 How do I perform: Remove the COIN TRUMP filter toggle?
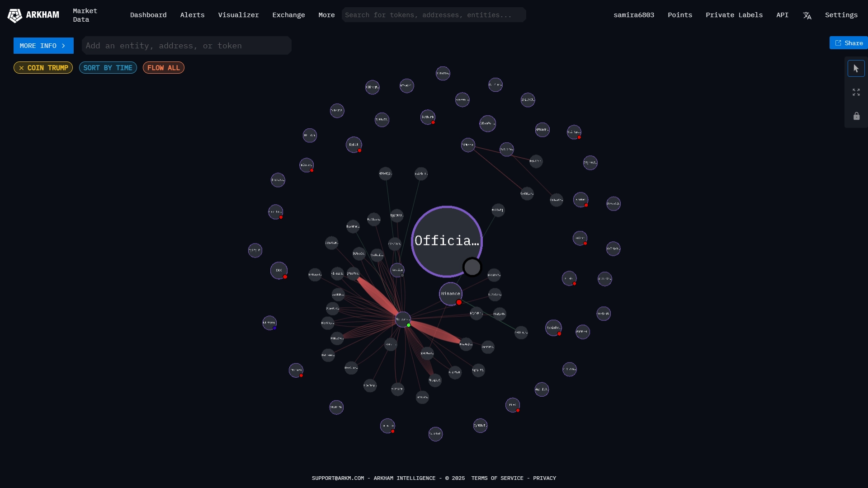(21, 67)
